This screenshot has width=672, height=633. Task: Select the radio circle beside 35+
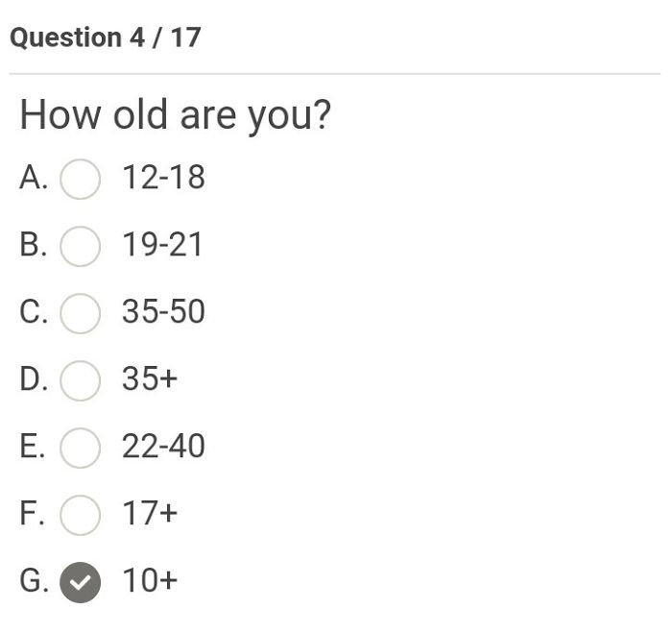[x=81, y=380]
